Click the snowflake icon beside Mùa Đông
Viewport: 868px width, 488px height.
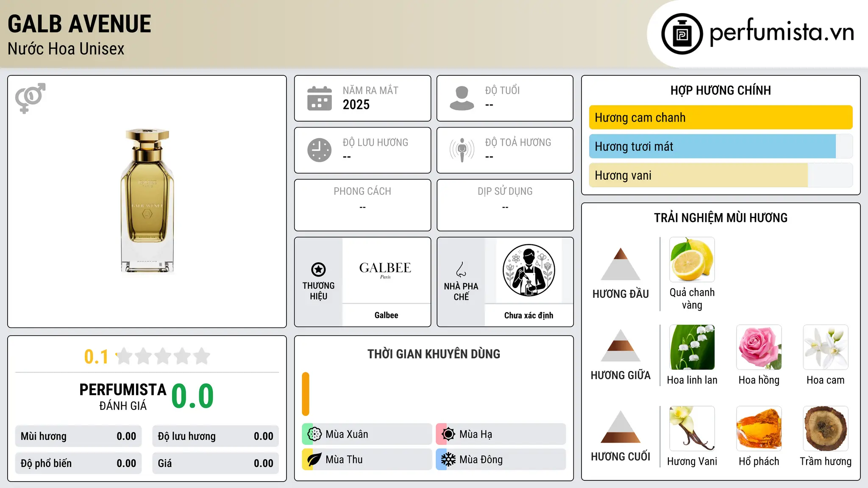coord(448,460)
